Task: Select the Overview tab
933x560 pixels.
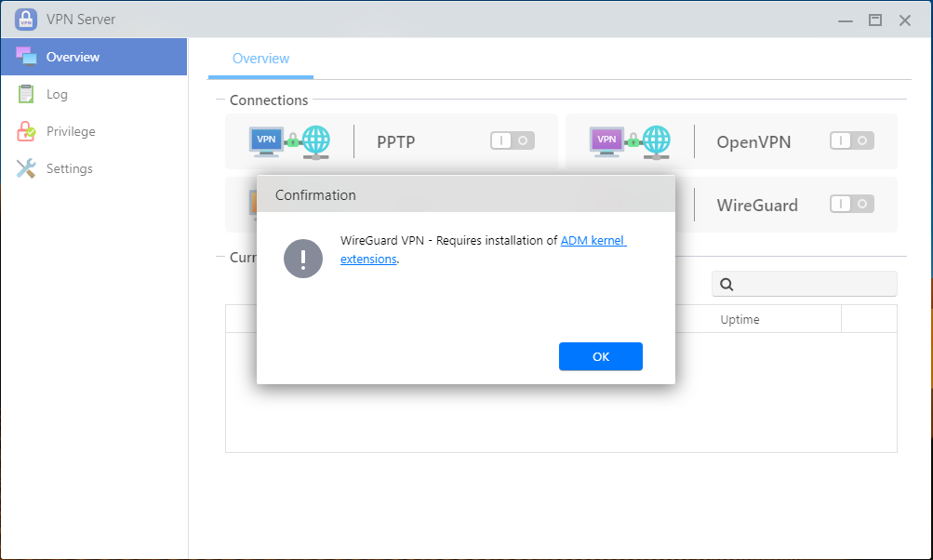Action: 260,59
